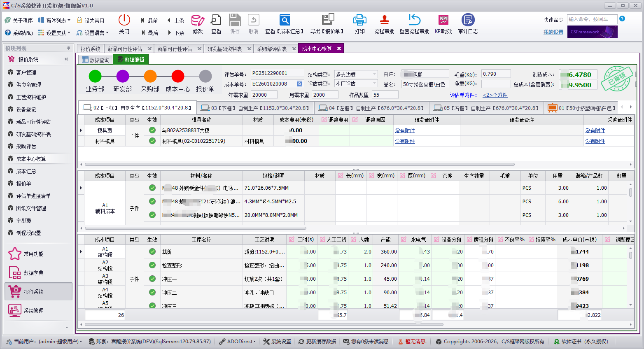Open 模具费 row 研发部附件 没有附件 link
This screenshot has width=644, height=349.
point(405,130)
